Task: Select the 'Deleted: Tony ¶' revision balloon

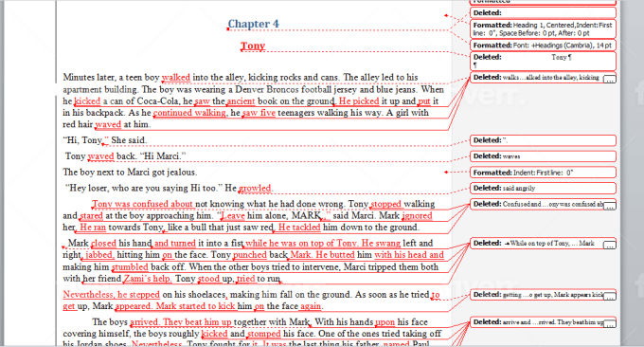Action: pyautogui.click(x=543, y=61)
